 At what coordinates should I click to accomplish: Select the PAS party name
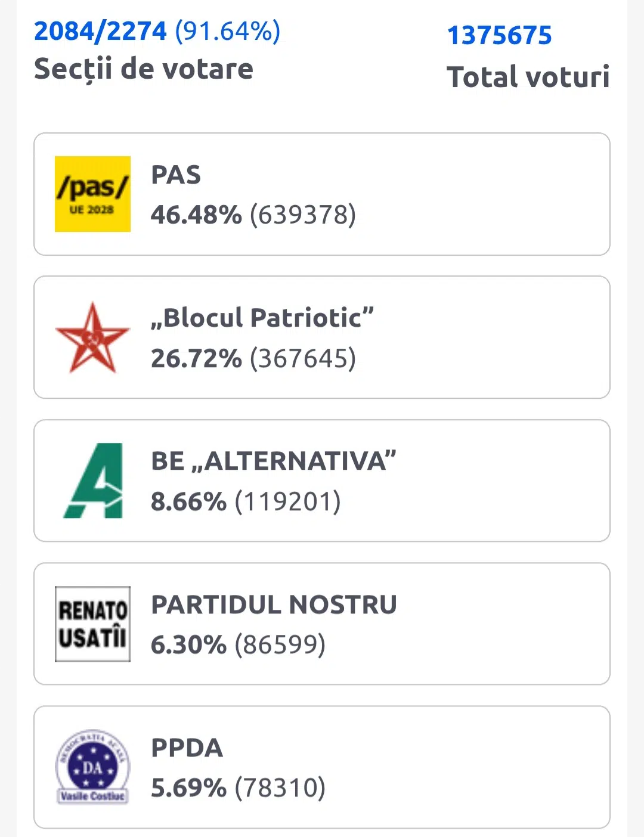coord(176,175)
